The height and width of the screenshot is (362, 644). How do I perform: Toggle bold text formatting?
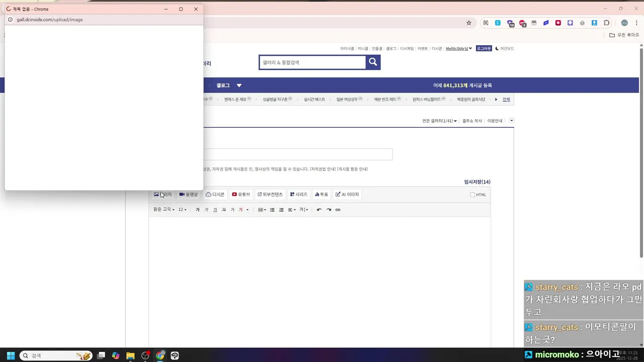tap(198, 210)
